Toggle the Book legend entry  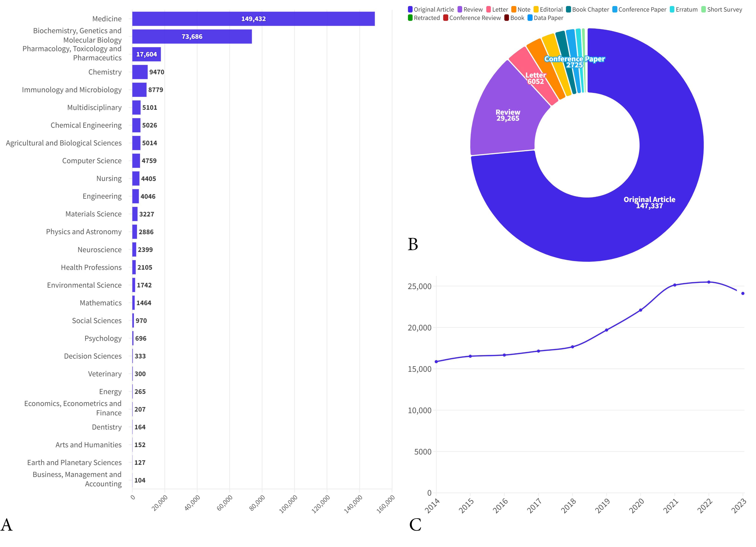point(514,18)
